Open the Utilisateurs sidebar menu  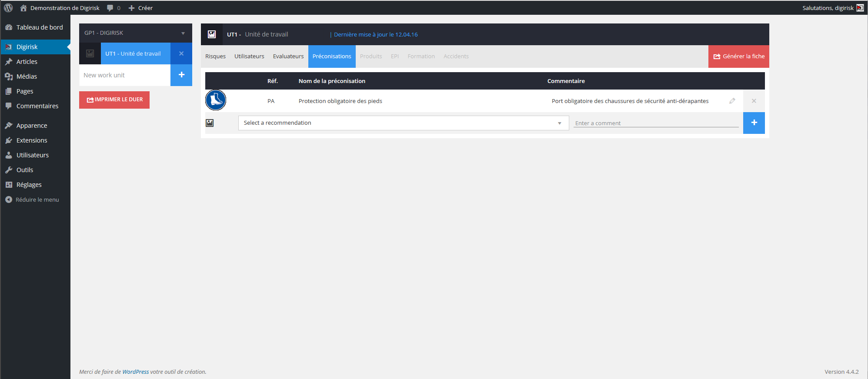click(x=35, y=155)
